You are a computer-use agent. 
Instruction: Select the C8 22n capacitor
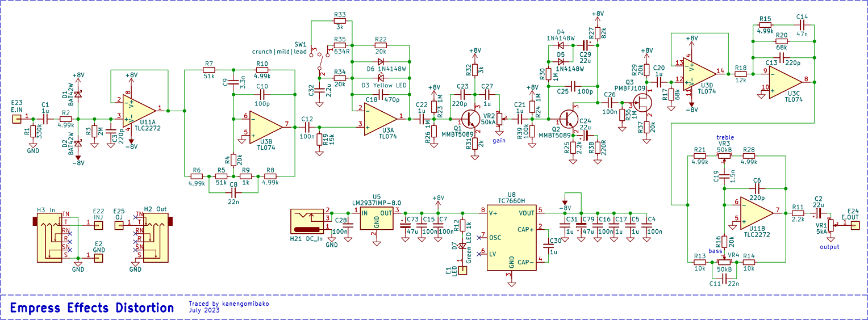tap(233, 193)
